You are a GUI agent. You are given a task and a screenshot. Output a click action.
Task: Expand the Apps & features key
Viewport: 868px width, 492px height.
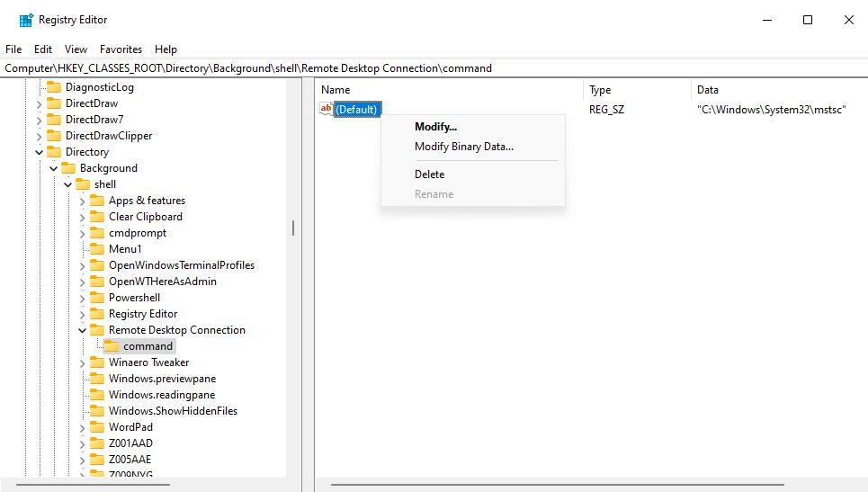coord(82,201)
